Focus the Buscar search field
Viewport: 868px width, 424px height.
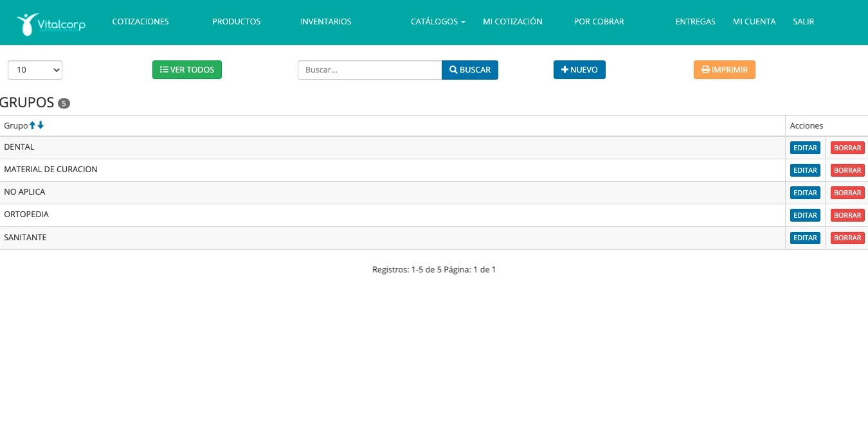pos(369,70)
